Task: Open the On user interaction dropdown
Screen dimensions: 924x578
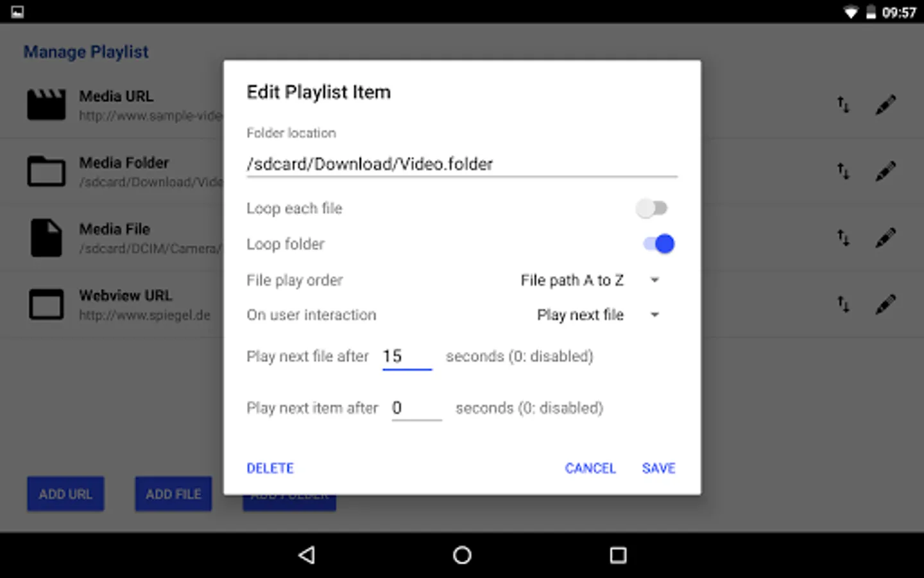Action: [598, 315]
